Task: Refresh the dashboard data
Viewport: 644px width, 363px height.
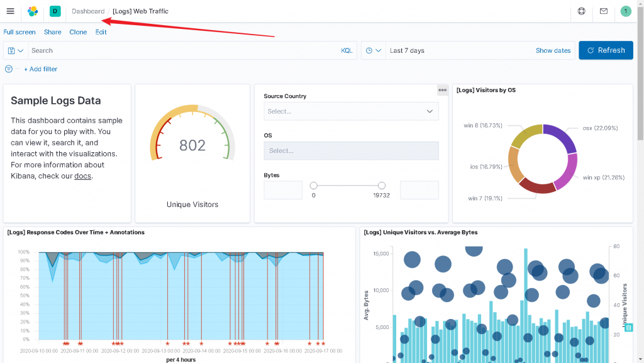Action: (x=606, y=50)
